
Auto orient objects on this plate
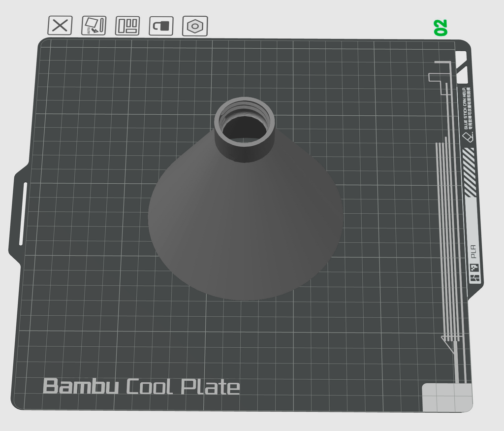click(94, 26)
